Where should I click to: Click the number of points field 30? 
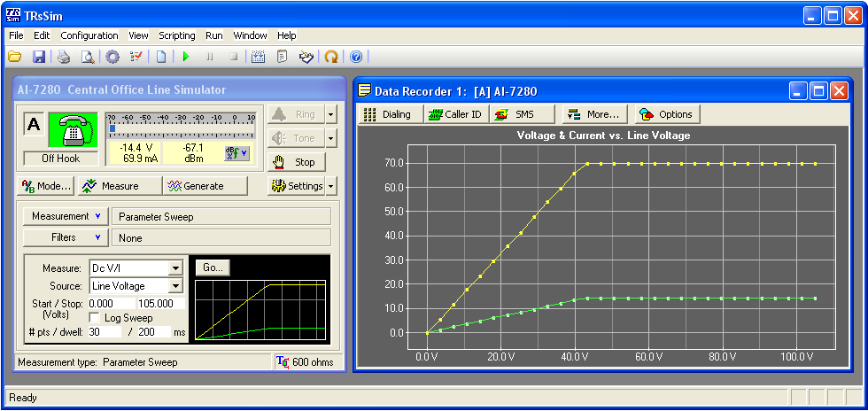pos(105,332)
